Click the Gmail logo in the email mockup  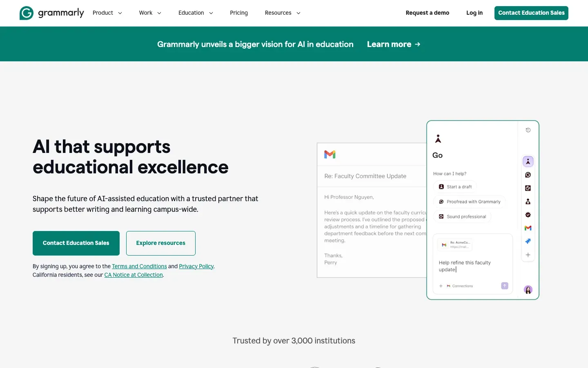pyautogui.click(x=330, y=154)
